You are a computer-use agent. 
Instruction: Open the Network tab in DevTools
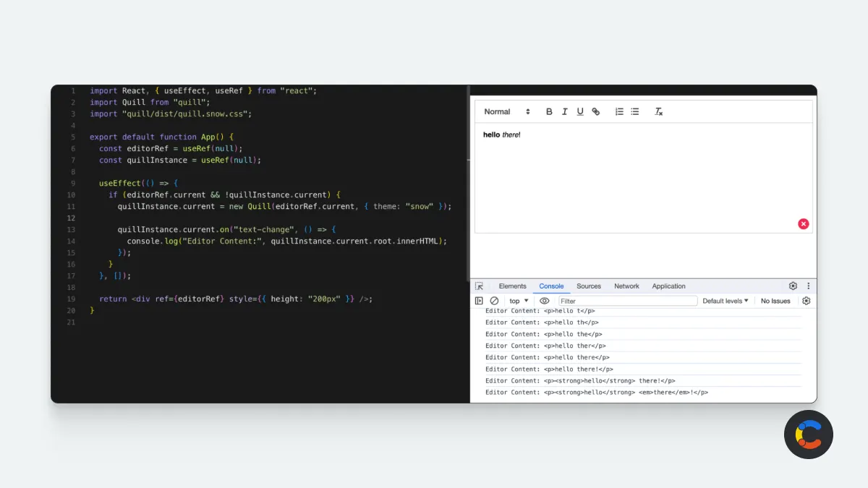[x=626, y=286]
